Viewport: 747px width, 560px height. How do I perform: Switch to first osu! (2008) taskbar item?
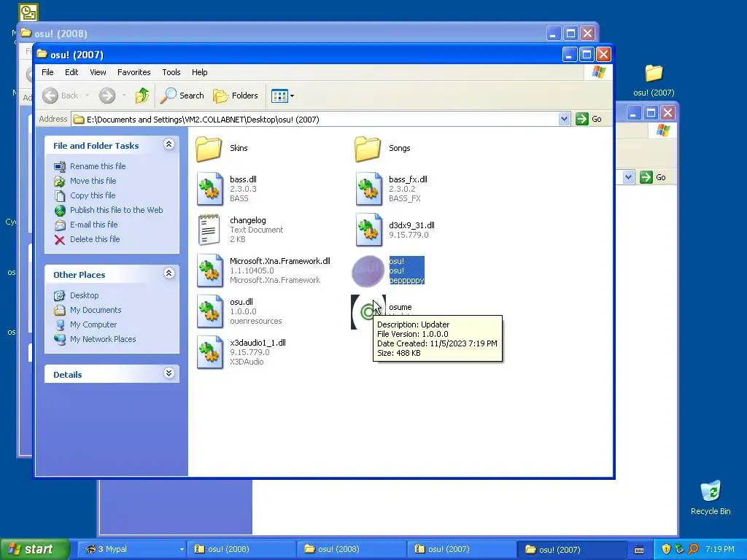(x=241, y=549)
